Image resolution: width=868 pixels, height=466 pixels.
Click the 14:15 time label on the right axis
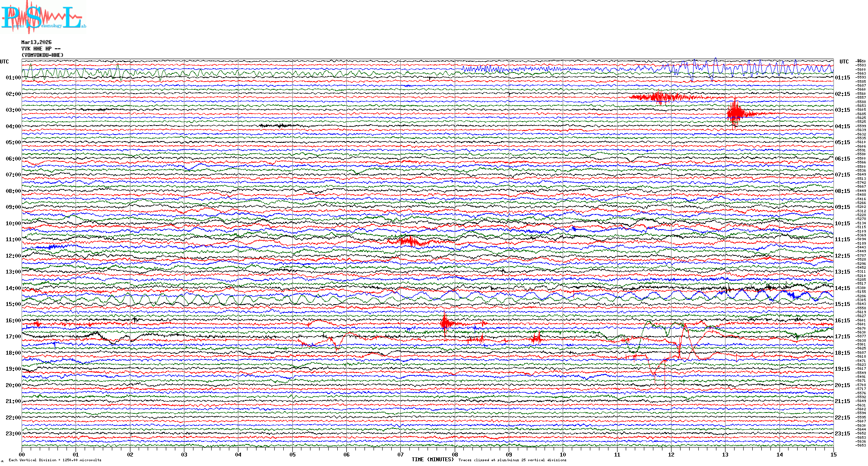(x=842, y=288)
